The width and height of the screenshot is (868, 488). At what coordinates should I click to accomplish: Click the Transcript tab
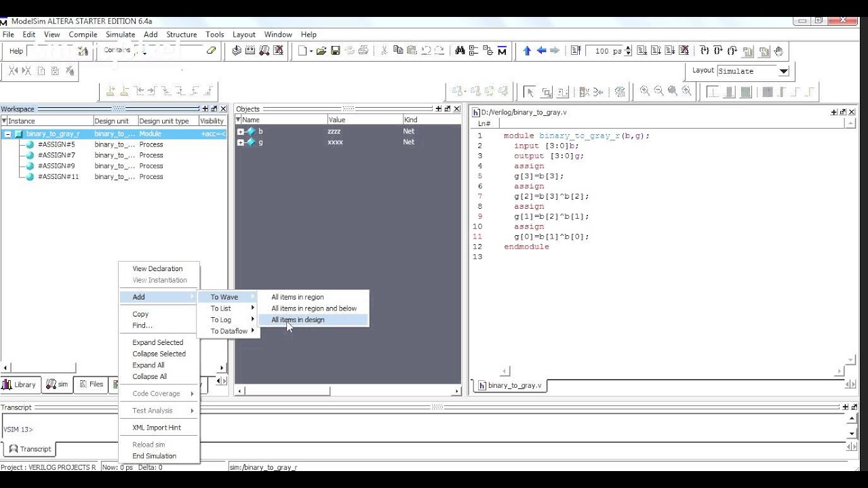(31, 449)
